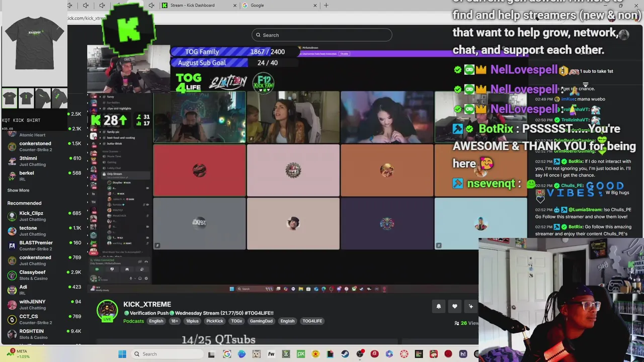The width and height of the screenshot is (644, 362).
Task: Expand the channel list with Show More
Action: pyautogui.click(x=18, y=190)
